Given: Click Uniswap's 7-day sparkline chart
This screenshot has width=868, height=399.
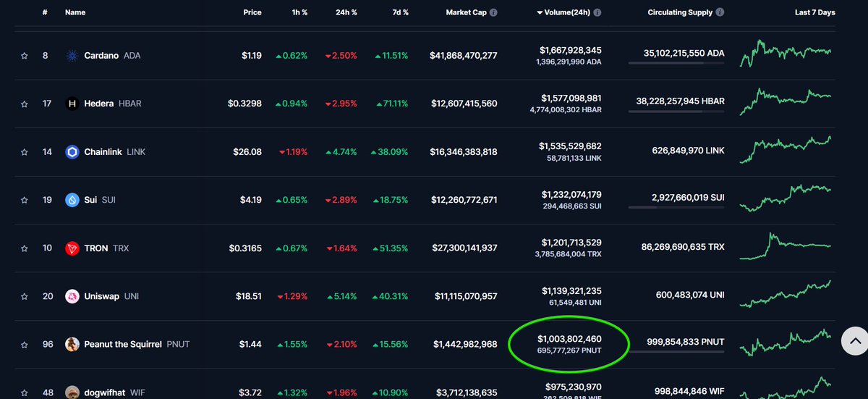Looking at the screenshot, I should click(786, 295).
